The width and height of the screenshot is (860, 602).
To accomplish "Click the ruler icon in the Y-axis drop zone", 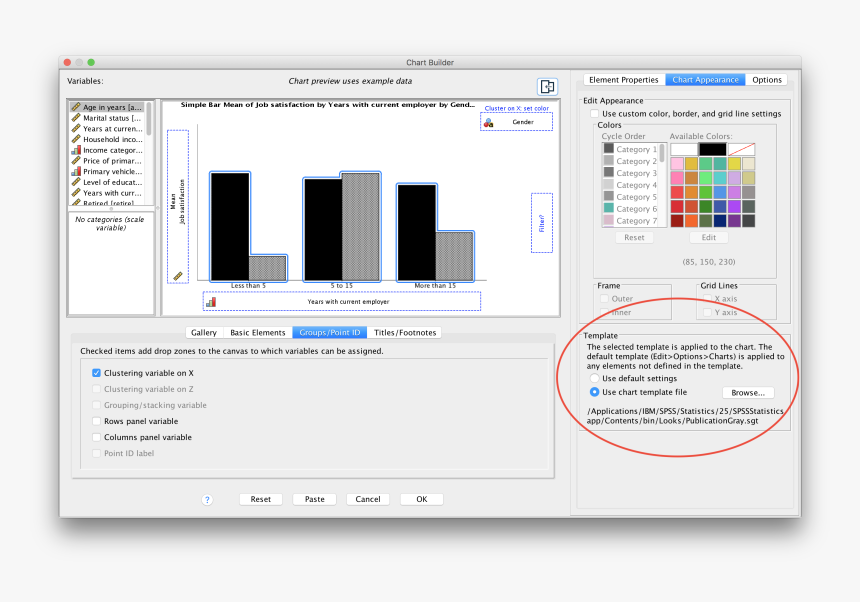I will (x=178, y=275).
